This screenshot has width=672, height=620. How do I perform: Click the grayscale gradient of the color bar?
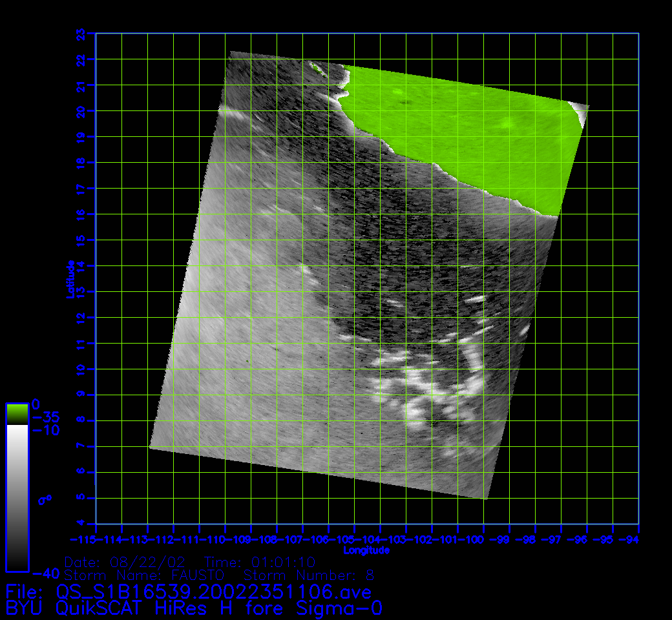tap(17, 497)
